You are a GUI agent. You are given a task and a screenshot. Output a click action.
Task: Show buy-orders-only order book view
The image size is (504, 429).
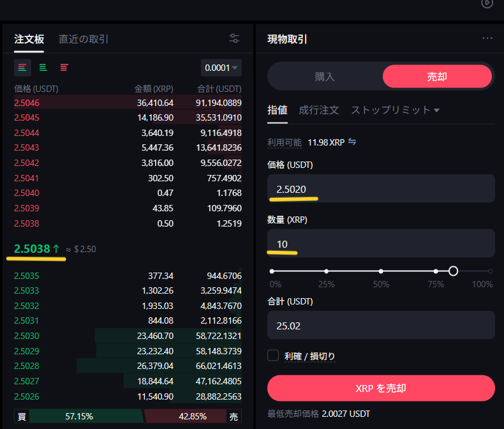[x=43, y=67]
